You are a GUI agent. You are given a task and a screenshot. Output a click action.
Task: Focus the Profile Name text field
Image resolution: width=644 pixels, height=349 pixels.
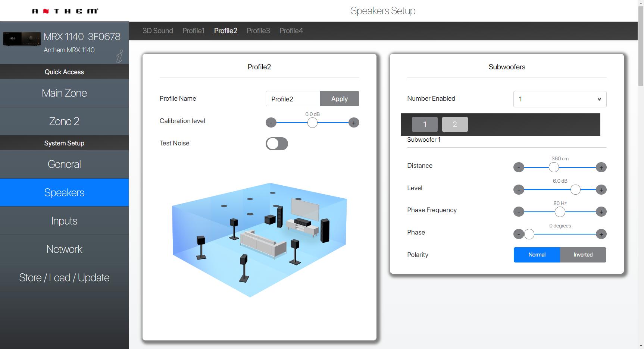[x=293, y=99]
